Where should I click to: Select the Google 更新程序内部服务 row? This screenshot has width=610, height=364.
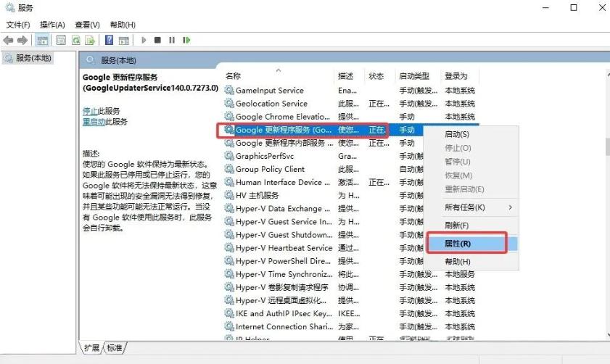coord(323,143)
